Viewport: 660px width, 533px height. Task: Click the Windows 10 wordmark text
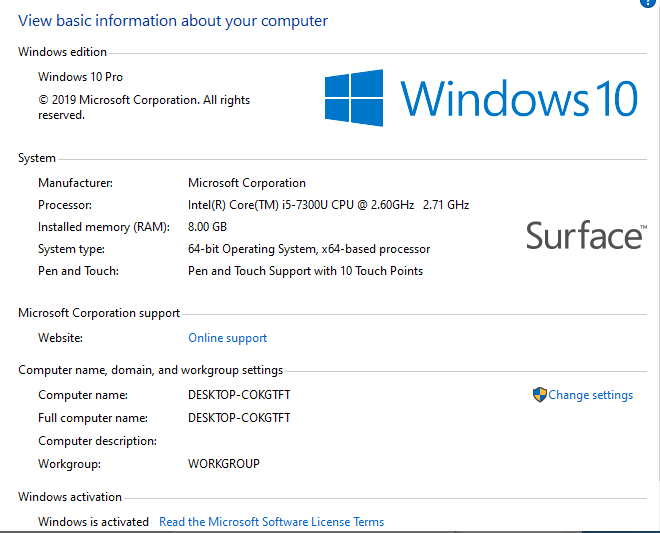[518, 99]
